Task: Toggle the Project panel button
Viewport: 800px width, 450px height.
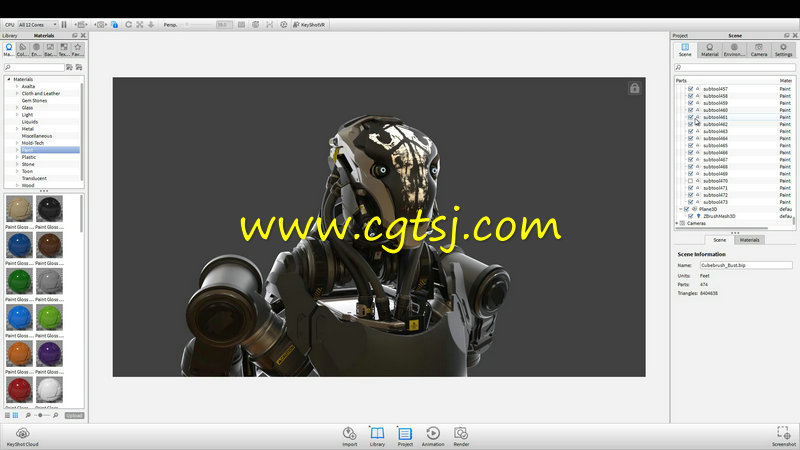Action: pos(405,437)
